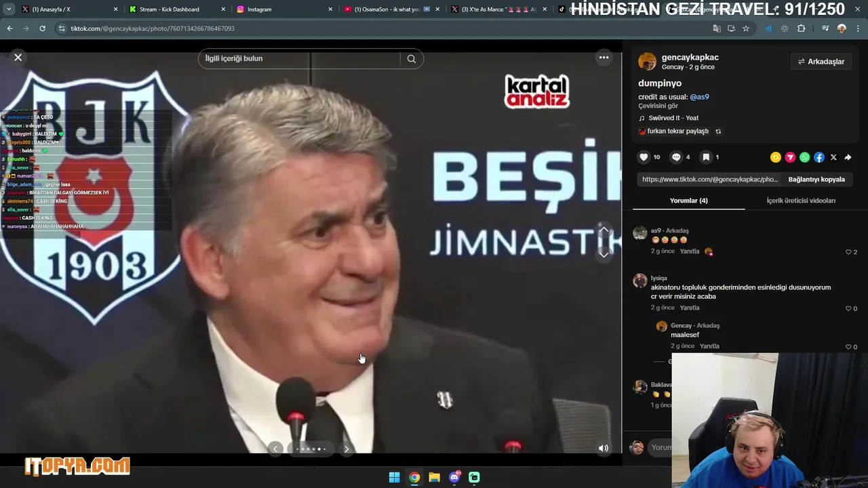
Task: Repost using the yellow repost icon
Action: [776, 157]
